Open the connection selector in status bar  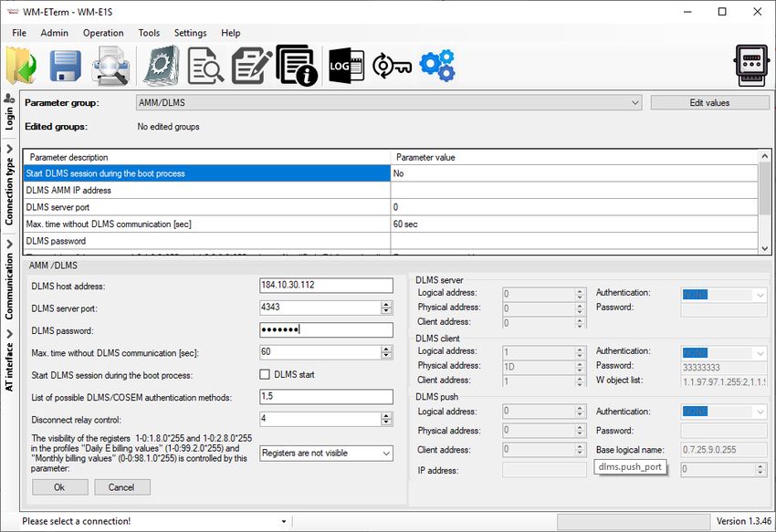tap(284, 521)
